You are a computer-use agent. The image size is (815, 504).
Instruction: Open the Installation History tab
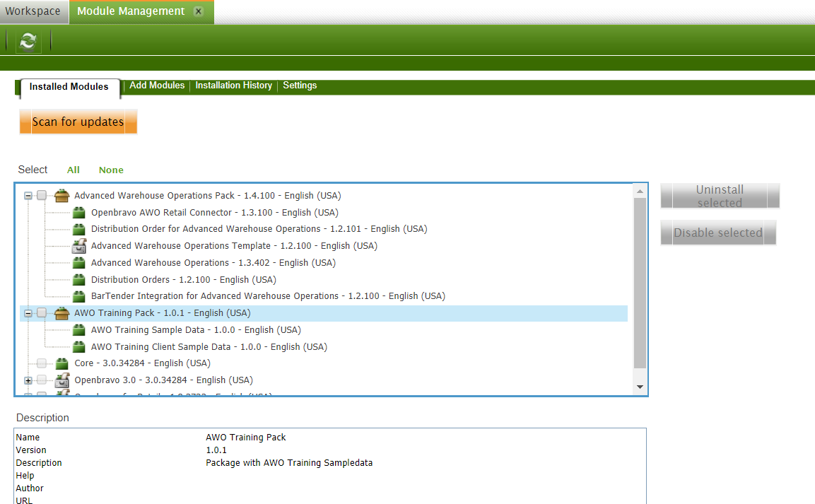click(233, 86)
